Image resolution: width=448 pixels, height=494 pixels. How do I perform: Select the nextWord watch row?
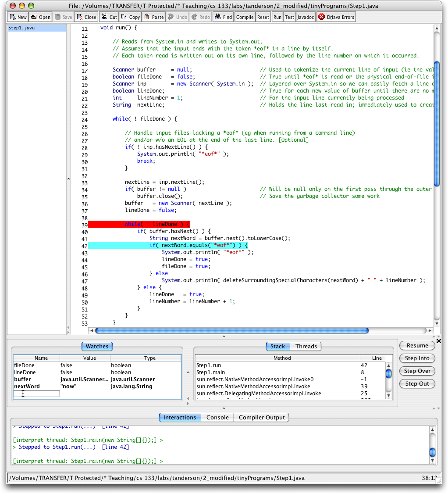[x=97, y=386]
